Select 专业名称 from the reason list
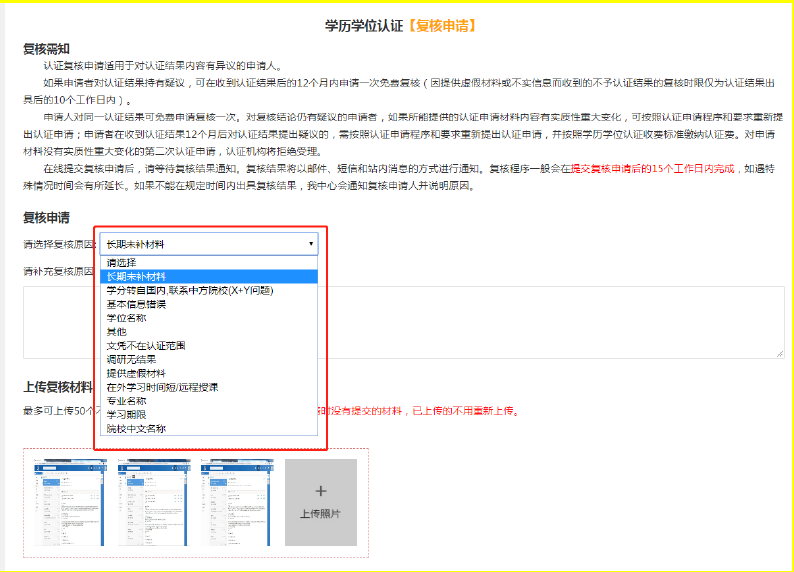The image size is (794, 572). (x=127, y=400)
